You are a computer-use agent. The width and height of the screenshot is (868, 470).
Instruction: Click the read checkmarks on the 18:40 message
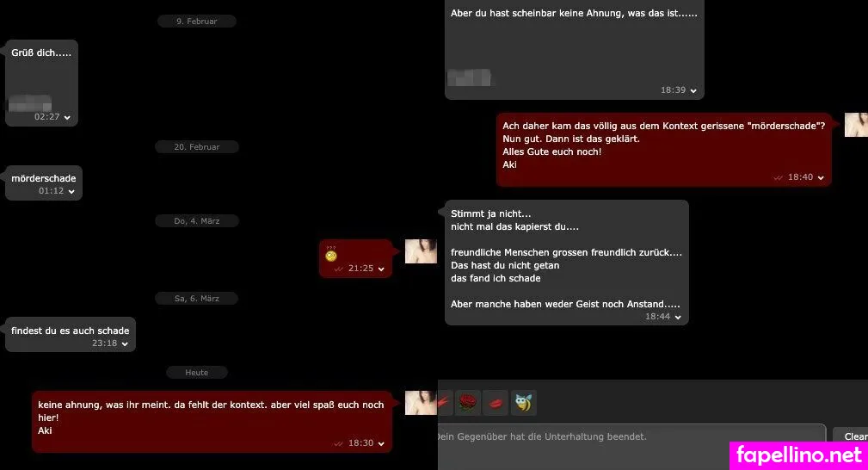[779, 178]
